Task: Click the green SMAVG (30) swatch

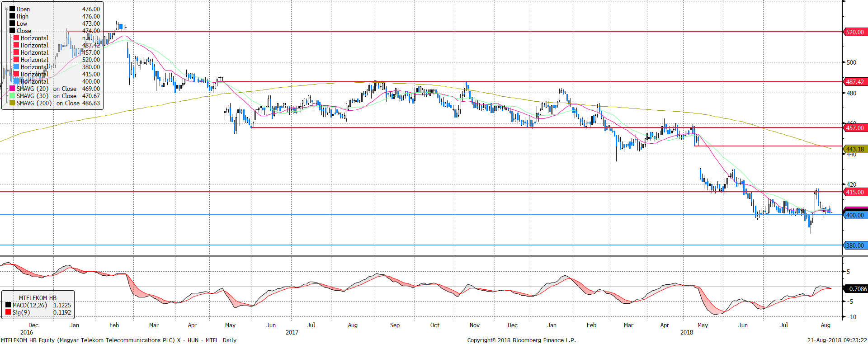Action: 12,96
